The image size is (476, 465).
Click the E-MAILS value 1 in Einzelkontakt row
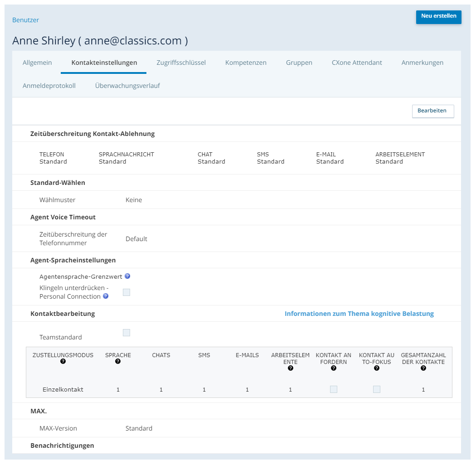pos(248,389)
